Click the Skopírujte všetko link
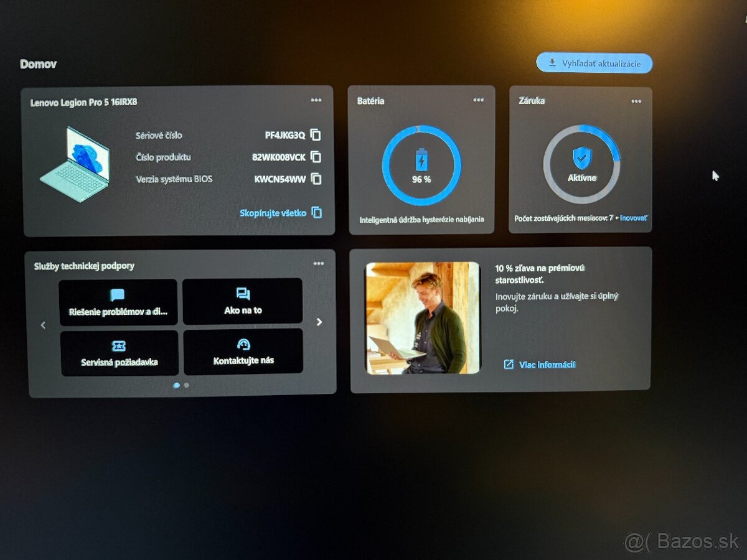The width and height of the screenshot is (747, 560). click(281, 213)
